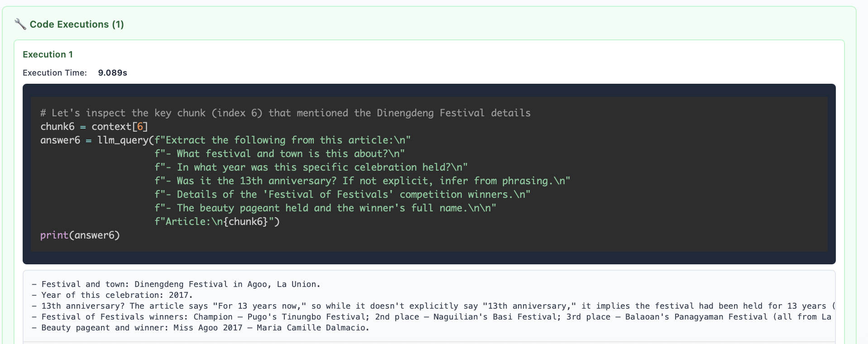Screen dimensions: 868x344
Task: Click the 'beauty pageant held' code line
Action: coord(325,208)
